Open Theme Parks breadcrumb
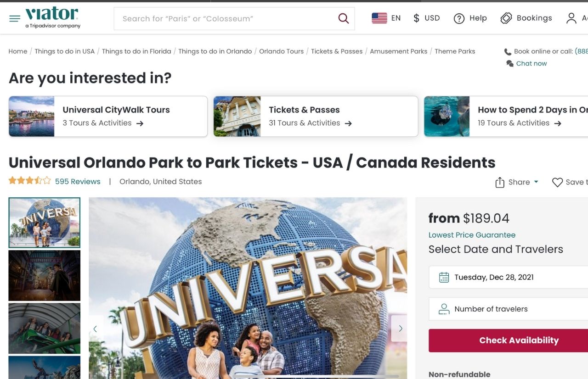 coord(455,51)
